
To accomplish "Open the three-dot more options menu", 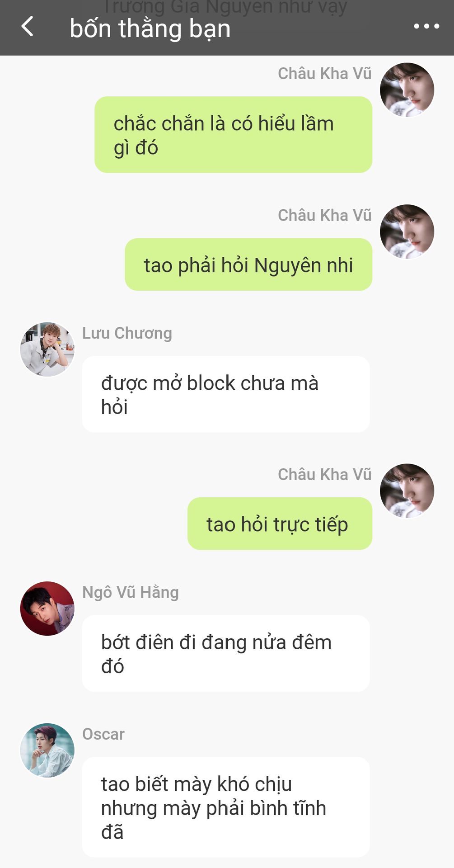I will 426,27.
